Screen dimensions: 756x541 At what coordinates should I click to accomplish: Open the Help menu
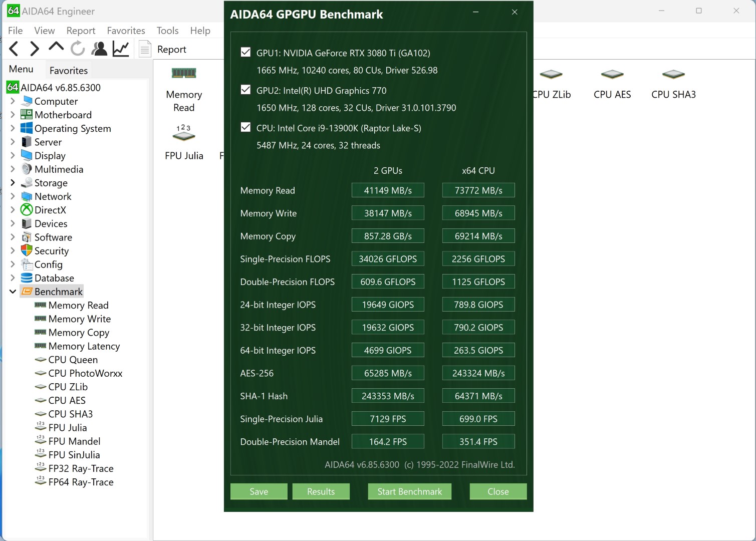pos(200,31)
